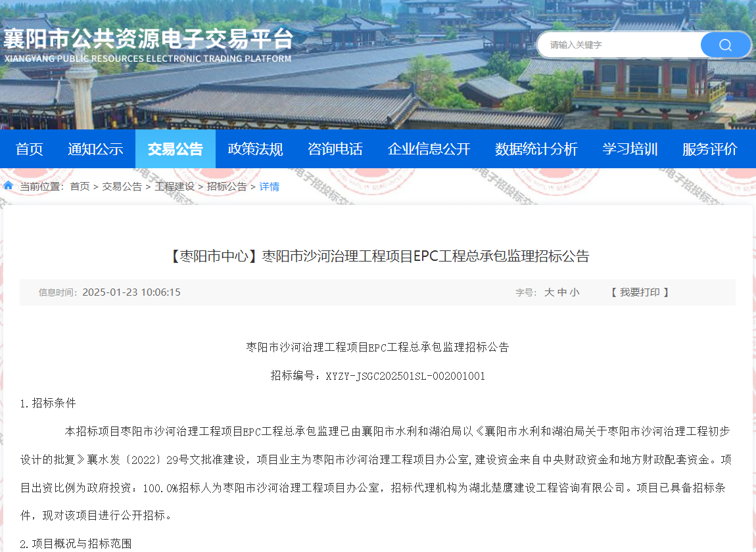Image resolution: width=756 pixels, height=552 pixels.
Task: Open the 服务评价 menu item
Action: point(710,149)
